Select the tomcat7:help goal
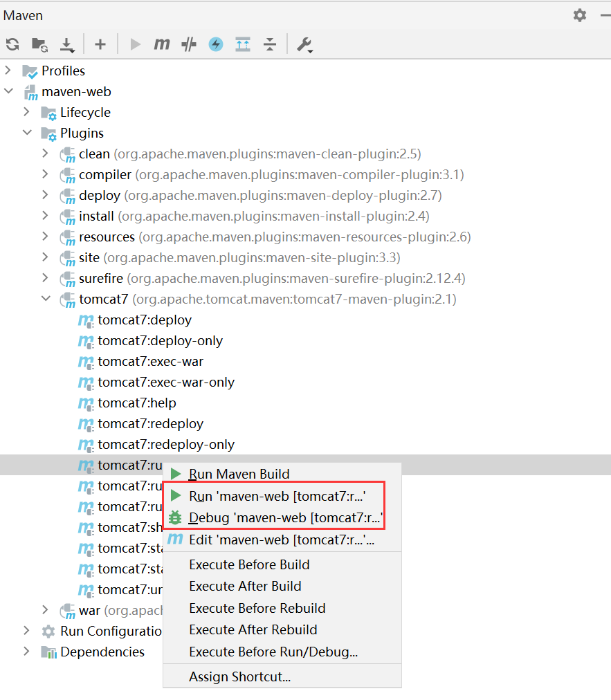Viewport: 611px width, 700px height. (137, 403)
